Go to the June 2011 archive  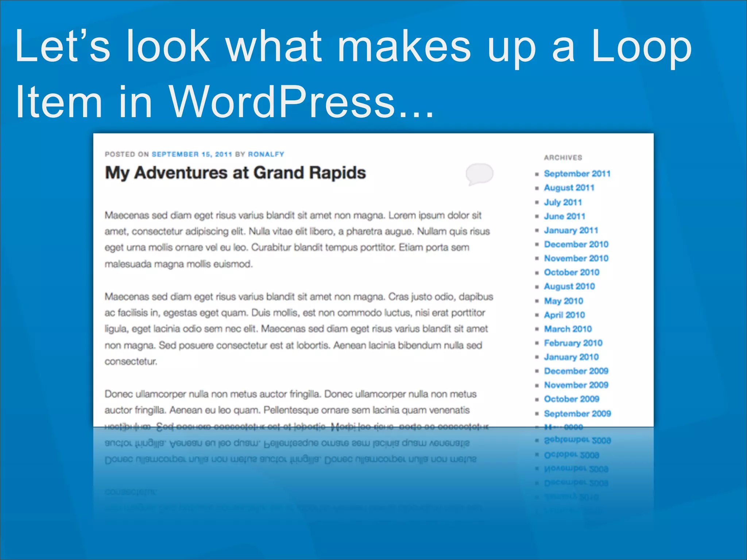coord(564,216)
